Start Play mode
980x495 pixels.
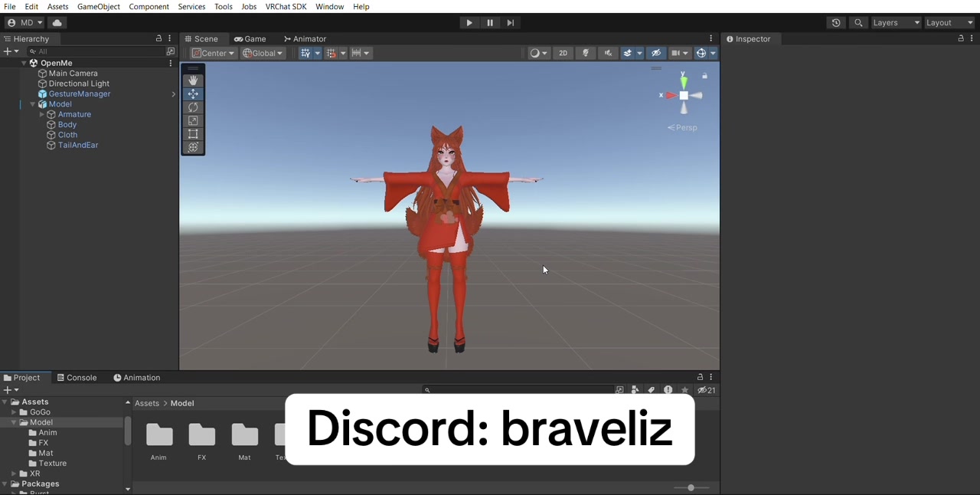pyautogui.click(x=469, y=23)
